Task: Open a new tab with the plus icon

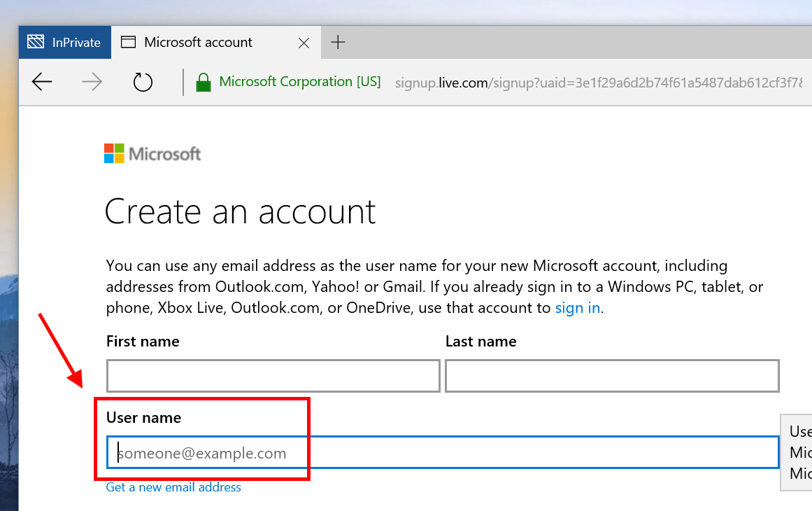Action: pos(338,42)
